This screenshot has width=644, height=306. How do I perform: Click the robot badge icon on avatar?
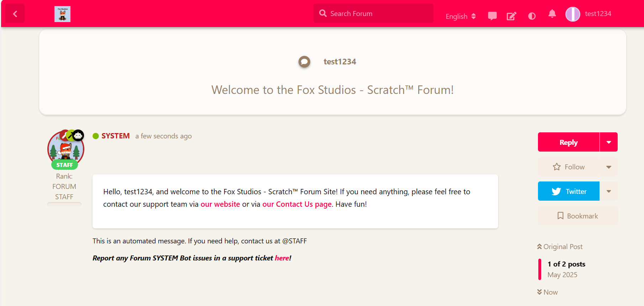click(x=78, y=136)
